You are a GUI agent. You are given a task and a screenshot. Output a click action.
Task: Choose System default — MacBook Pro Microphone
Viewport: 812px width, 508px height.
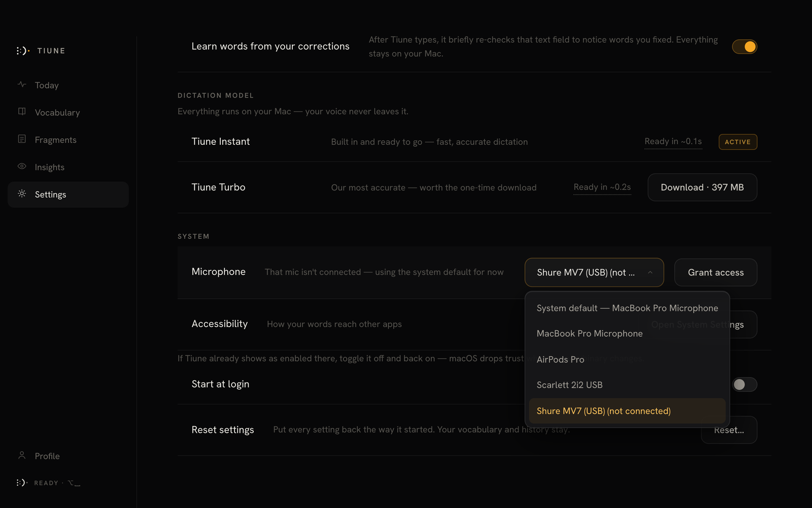tap(627, 308)
